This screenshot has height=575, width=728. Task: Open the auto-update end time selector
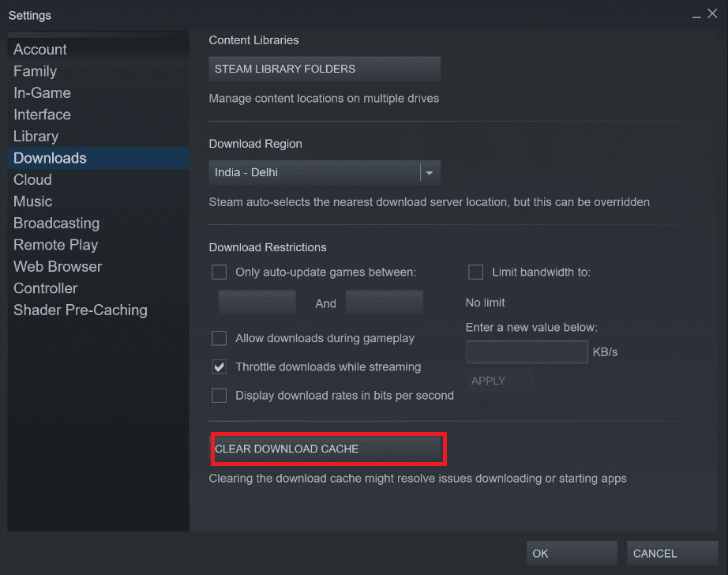tap(384, 302)
